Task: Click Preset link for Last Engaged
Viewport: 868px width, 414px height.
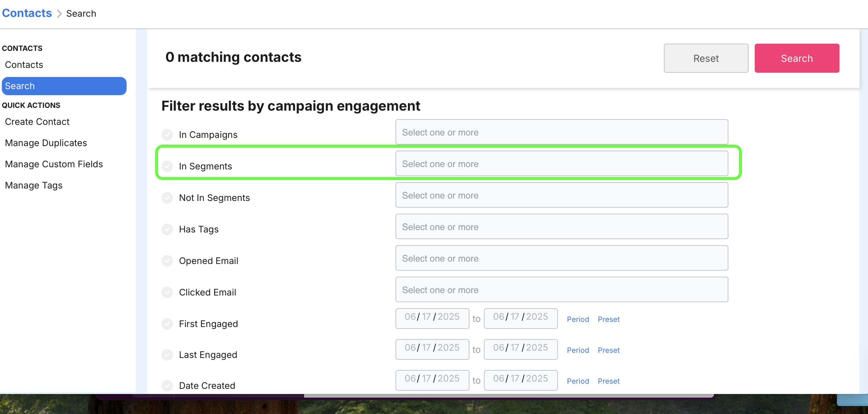Action: [x=608, y=350]
